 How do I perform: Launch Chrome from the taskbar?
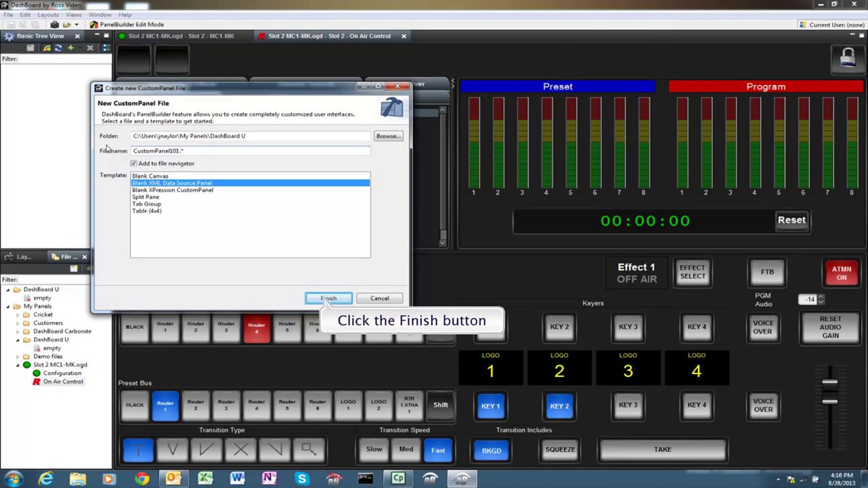click(142, 479)
